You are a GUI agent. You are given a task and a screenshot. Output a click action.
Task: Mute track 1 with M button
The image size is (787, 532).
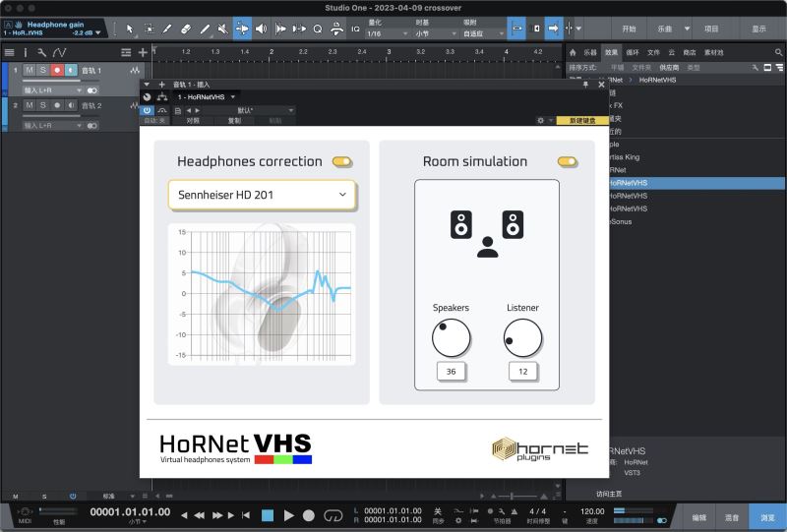tap(30, 70)
